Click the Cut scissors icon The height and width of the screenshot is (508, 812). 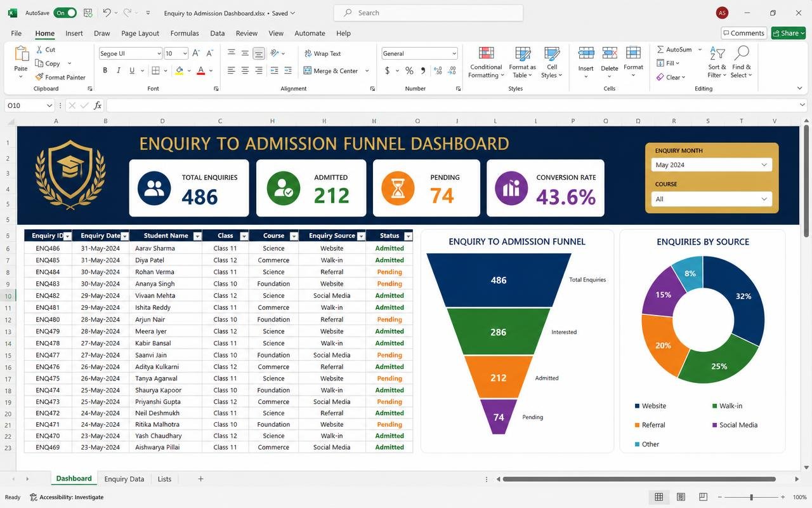39,50
